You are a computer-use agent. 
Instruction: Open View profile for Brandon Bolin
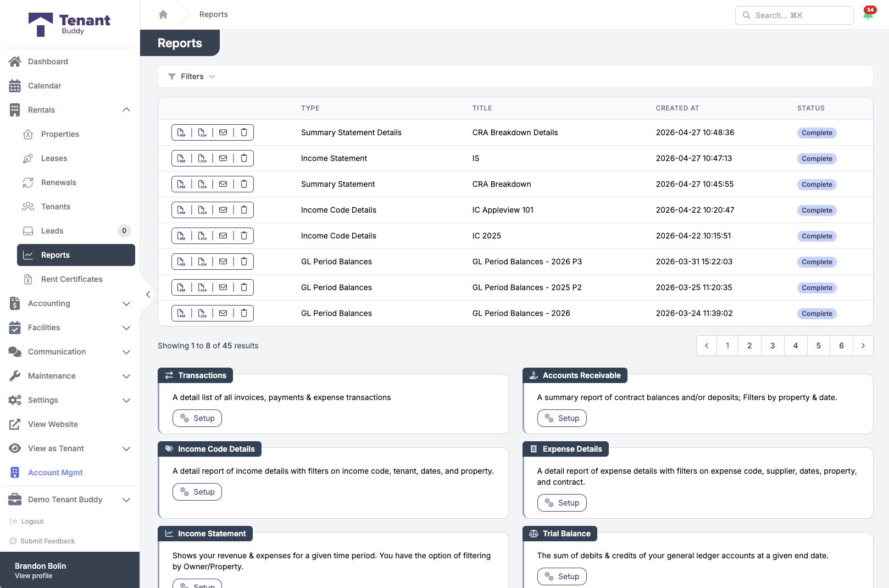click(x=34, y=576)
